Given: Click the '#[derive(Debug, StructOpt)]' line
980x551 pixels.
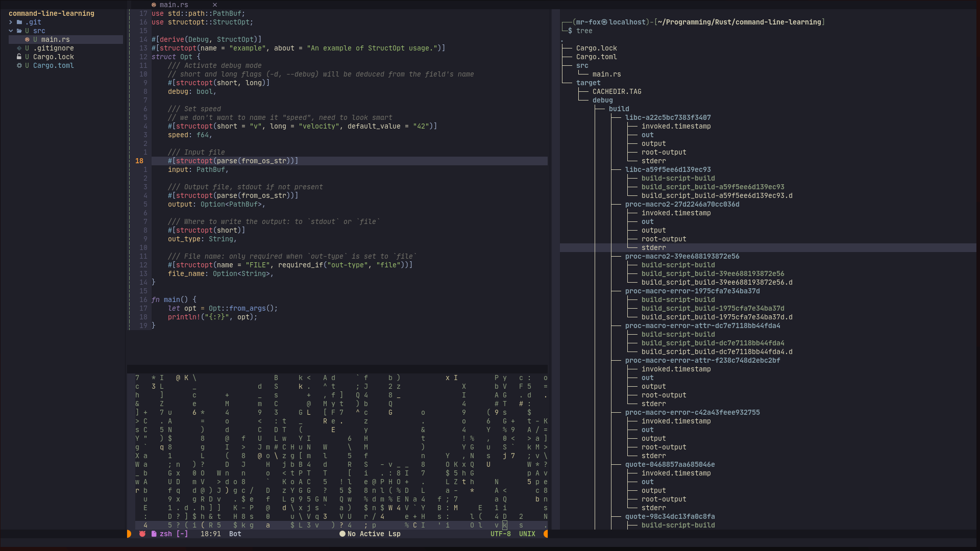Looking at the screenshot, I should coord(207,39).
